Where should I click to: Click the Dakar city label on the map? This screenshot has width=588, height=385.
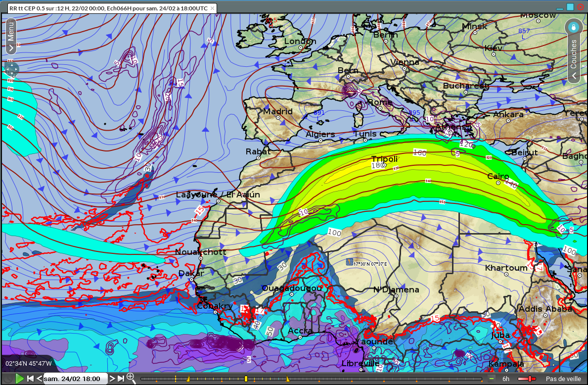(x=191, y=273)
